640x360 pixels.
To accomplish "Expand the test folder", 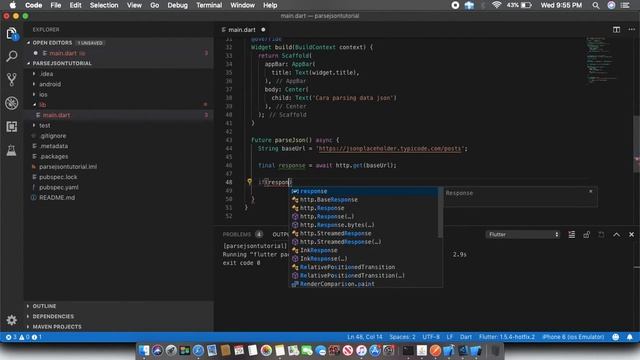I will point(44,125).
